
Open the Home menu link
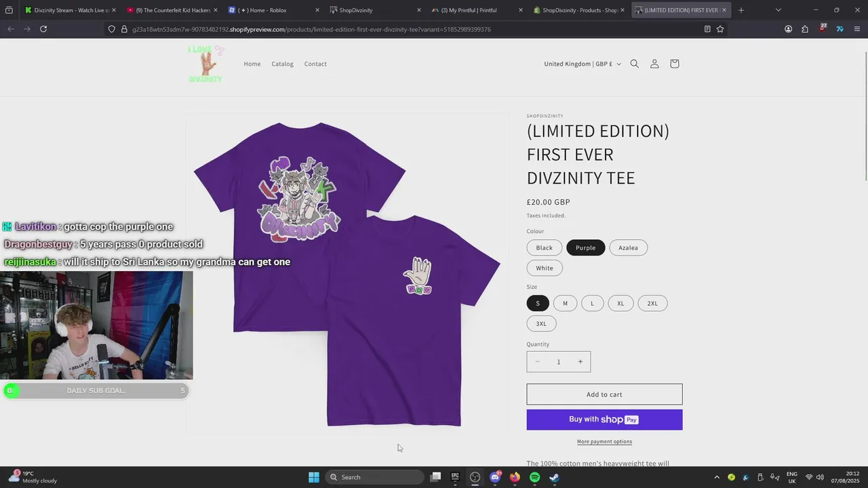(x=252, y=64)
